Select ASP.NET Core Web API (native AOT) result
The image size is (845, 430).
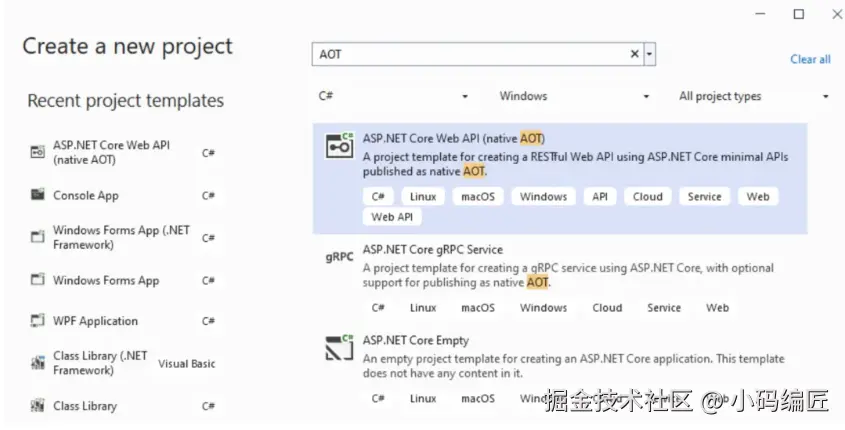point(560,178)
